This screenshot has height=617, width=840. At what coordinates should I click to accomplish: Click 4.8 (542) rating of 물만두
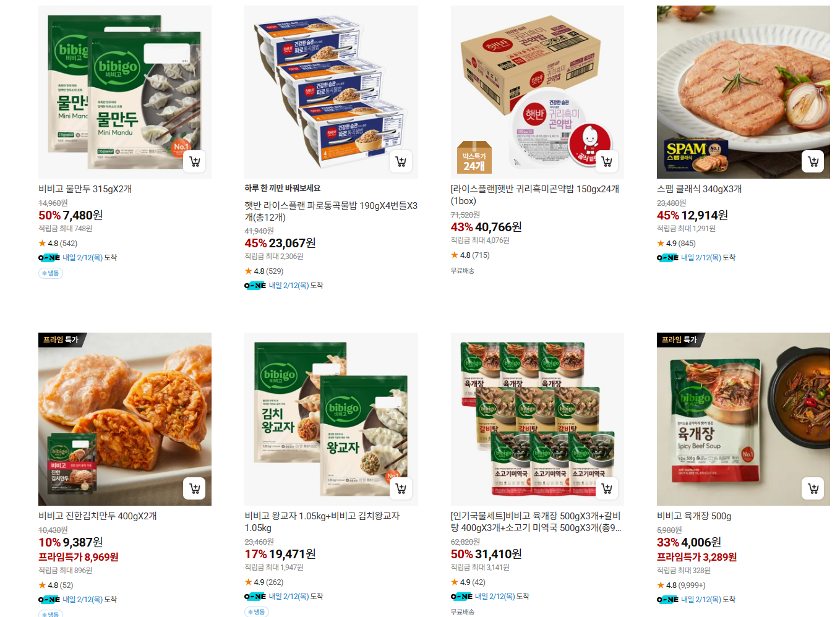point(58,244)
